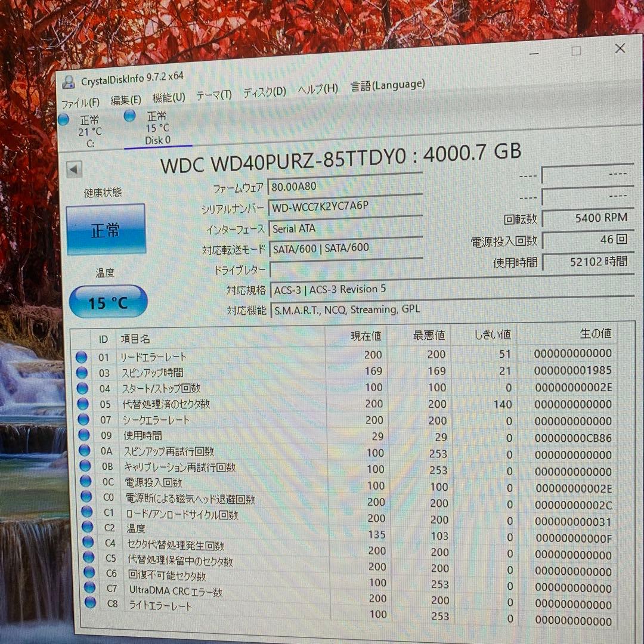Click status orb of row C5 代替処理保留中のセクタ数
644x644 pixels.
[x=89, y=558]
